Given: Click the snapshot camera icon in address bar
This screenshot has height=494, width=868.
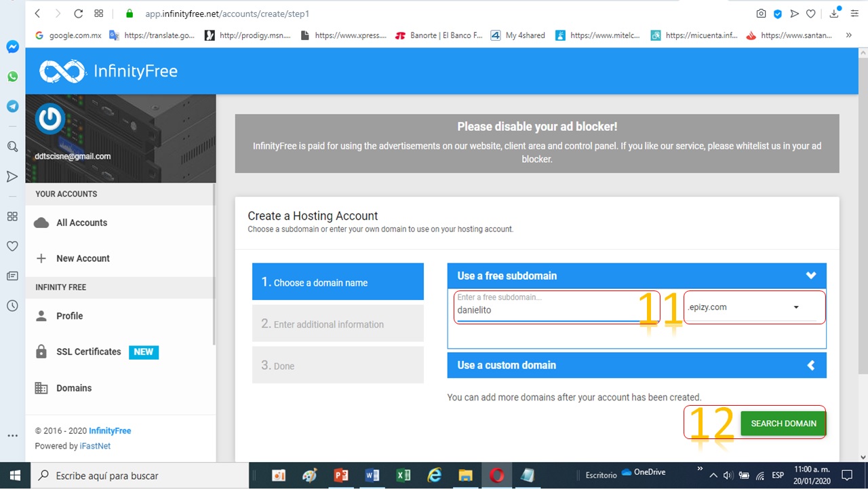Looking at the screenshot, I should [x=762, y=14].
